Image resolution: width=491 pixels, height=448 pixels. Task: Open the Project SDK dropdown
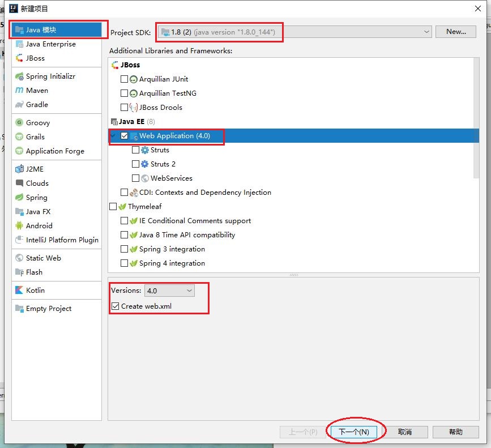[x=294, y=32]
